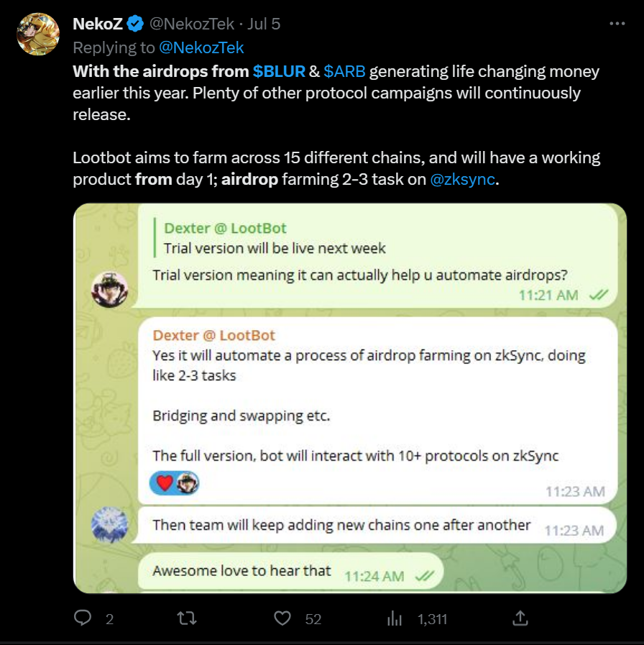Click the retweet icon
This screenshot has height=645, width=644.
point(187,618)
